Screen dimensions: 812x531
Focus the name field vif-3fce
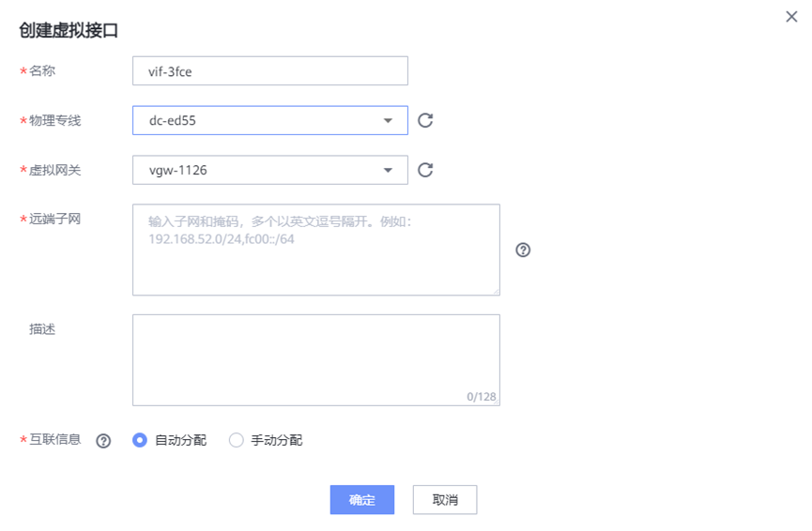[270, 71]
